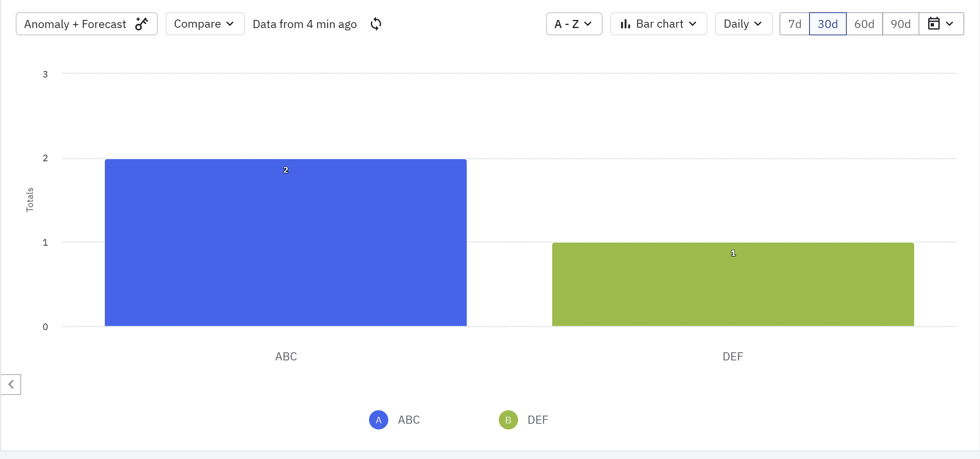980x459 pixels.
Task: Click the Anomaly + Forecast button
Action: [x=75, y=24]
